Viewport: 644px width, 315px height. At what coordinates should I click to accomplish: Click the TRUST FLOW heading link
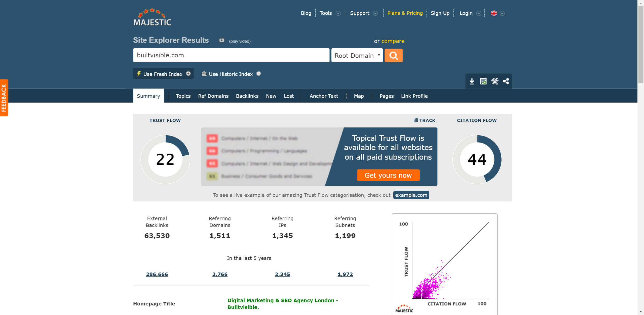click(x=165, y=120)
